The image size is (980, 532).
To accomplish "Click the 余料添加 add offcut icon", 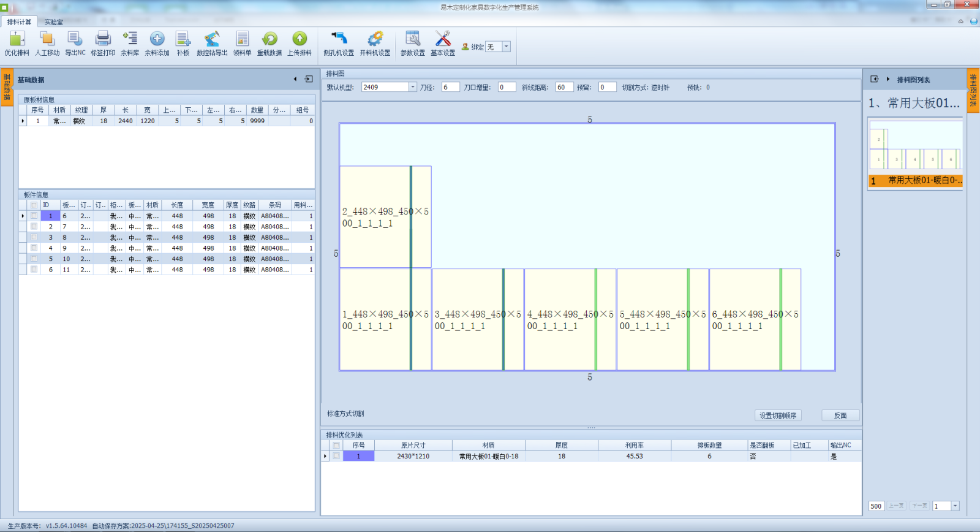I will click(157, 44).
